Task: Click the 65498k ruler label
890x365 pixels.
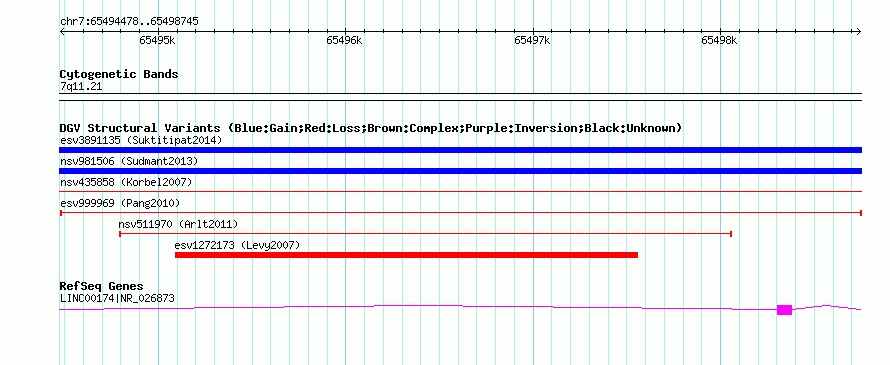Action: (x=719, y=40)
